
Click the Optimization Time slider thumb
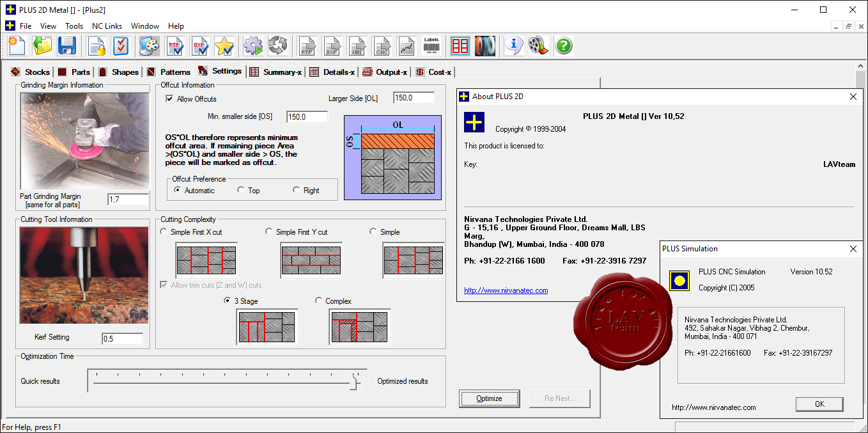[355, 382]
